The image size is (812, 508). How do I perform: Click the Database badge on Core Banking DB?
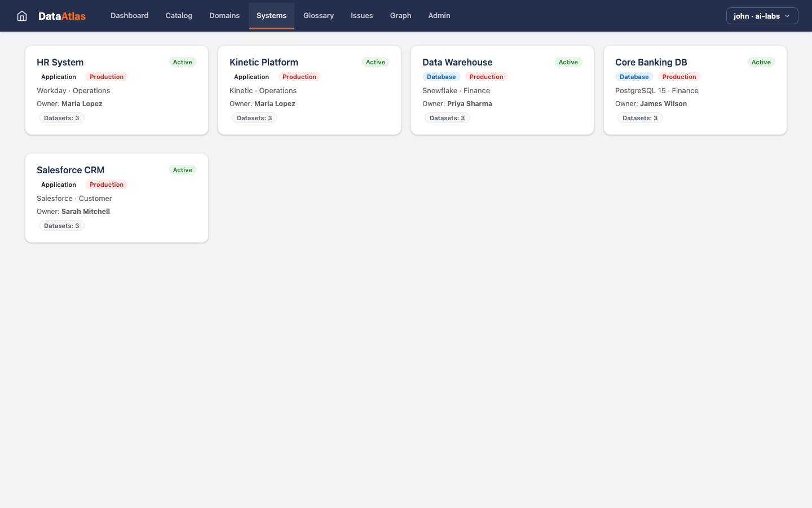coord(634,76)
